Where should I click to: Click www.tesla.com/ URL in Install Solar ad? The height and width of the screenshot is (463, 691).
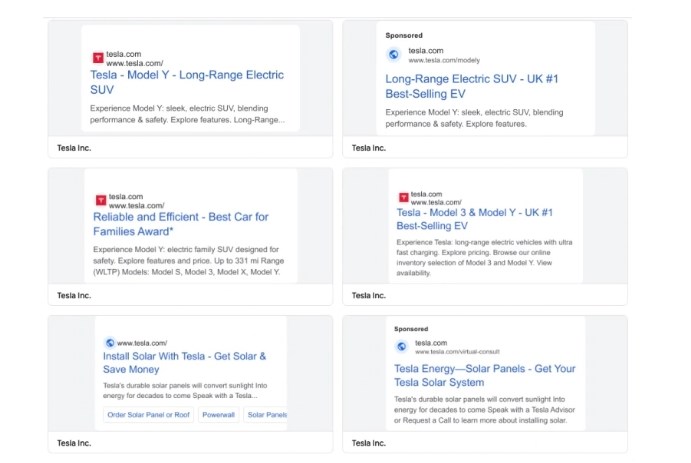[142, 343]
